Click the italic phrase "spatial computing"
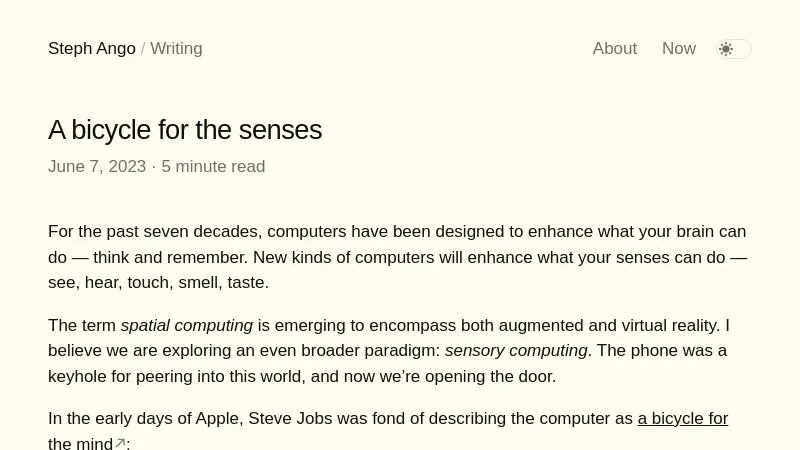 [186, 325]
